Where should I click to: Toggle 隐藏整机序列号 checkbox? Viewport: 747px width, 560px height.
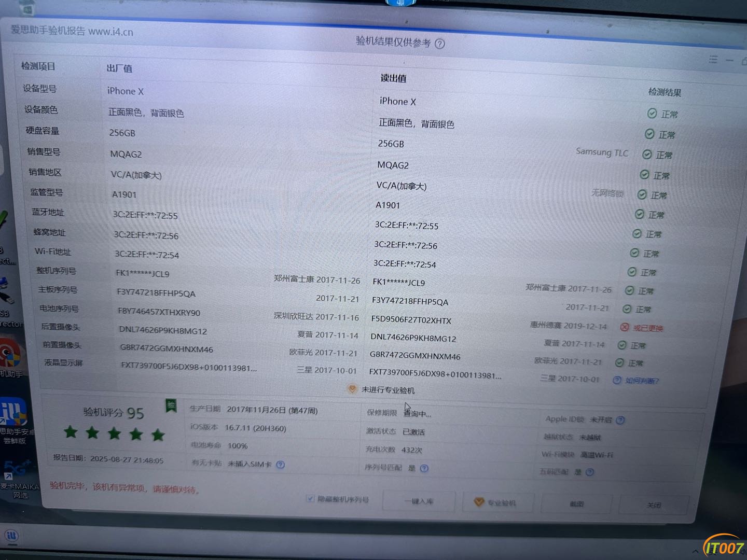pyautogui.click(x=310, y=498)
